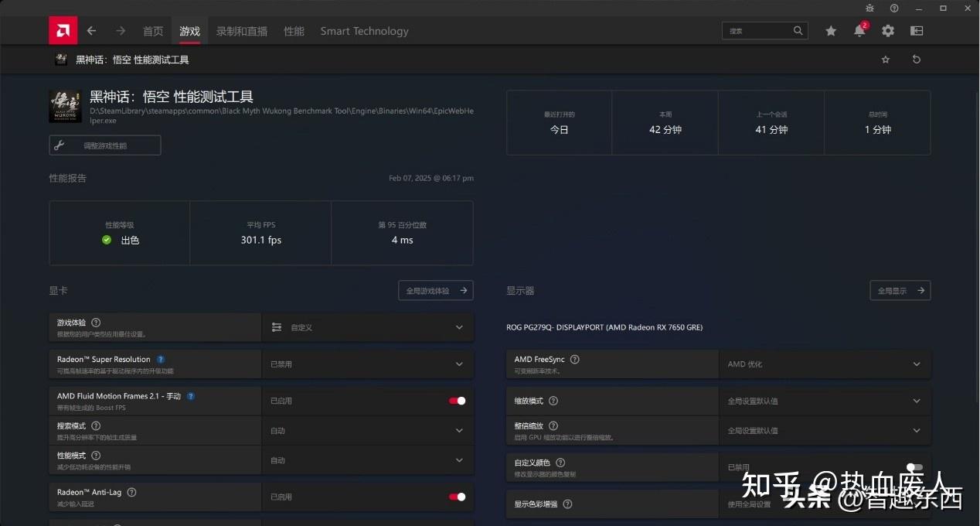Switch to the 性能 tab
The height and width of the screenshot is (526, 980).
click(294, 31)
